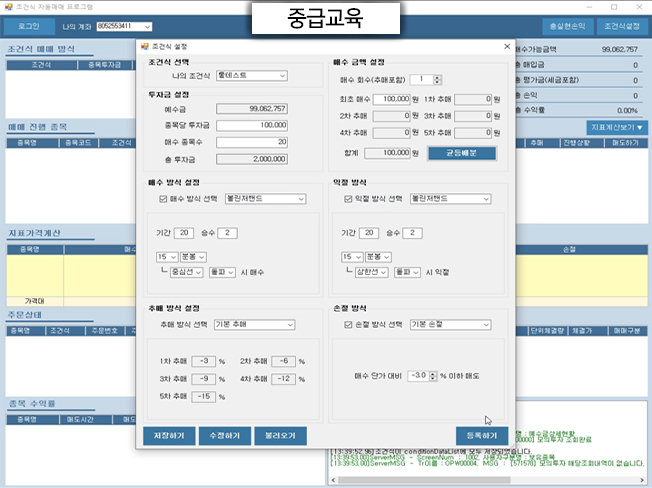
Task: Click 저장하기 button
Action: click(169, 436)
